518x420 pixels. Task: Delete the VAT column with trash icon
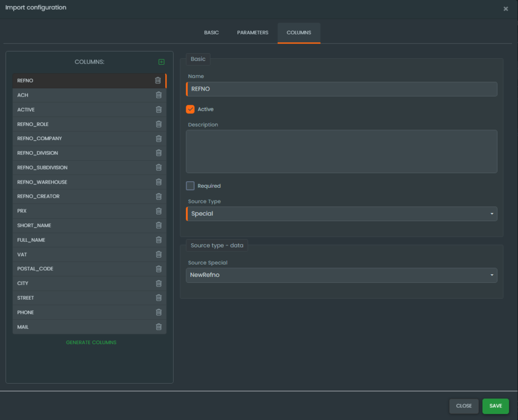(158, 255)
